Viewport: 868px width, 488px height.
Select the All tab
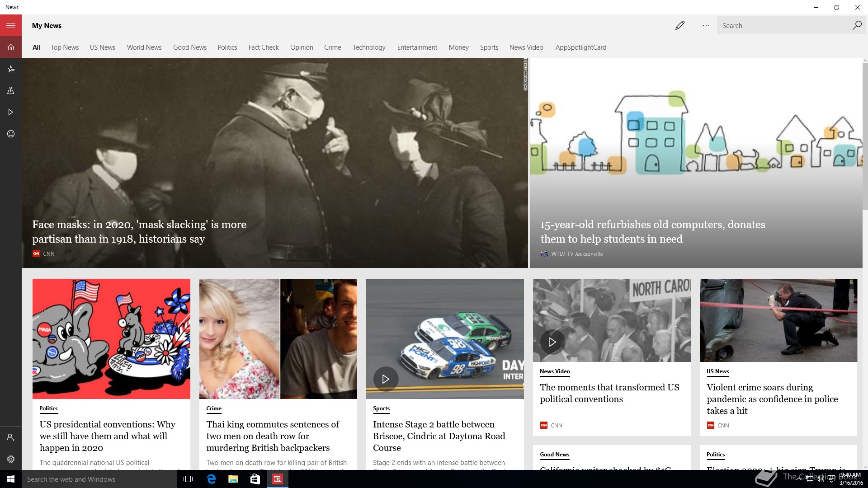coord(36,47)
